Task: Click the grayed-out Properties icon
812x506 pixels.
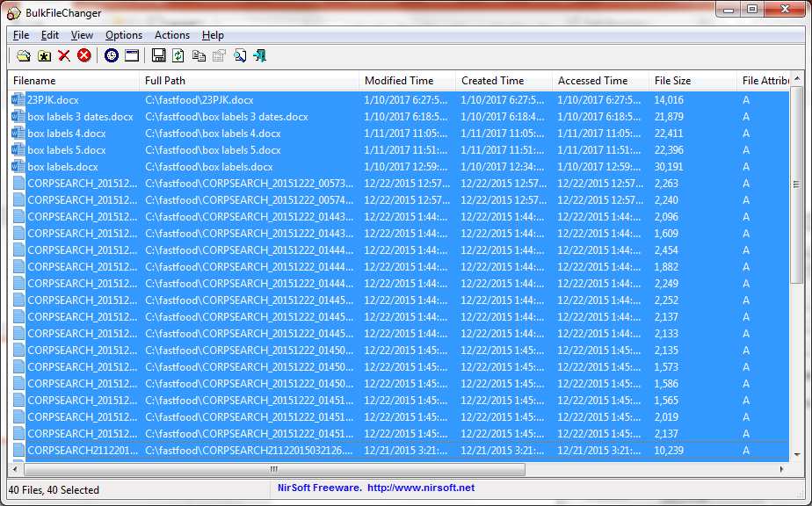Action: [219, 55]
